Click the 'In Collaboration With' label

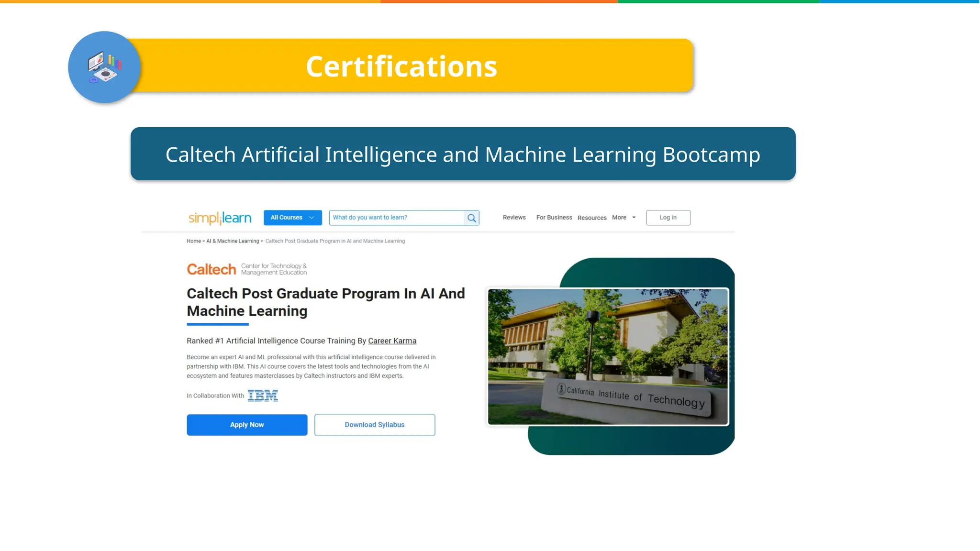tap(215, 396)
